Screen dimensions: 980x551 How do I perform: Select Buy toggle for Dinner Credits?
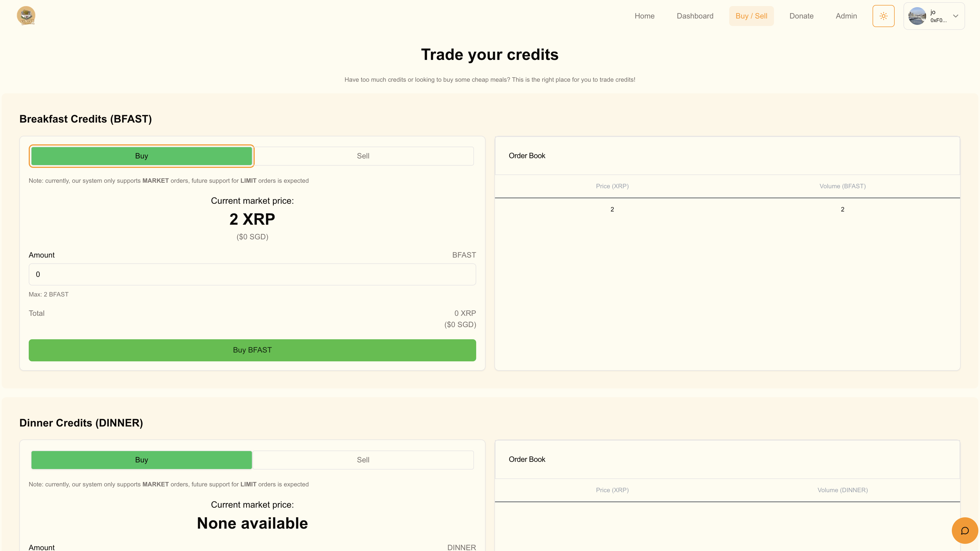pyautogui.click(x=141, y=460)
